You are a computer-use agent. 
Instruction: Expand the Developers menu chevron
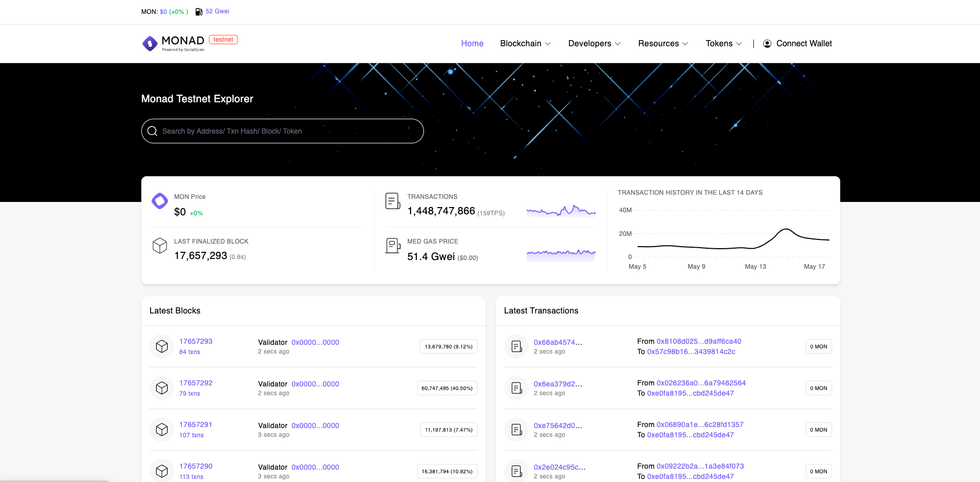pyautogui.click(x=618, y=44)
